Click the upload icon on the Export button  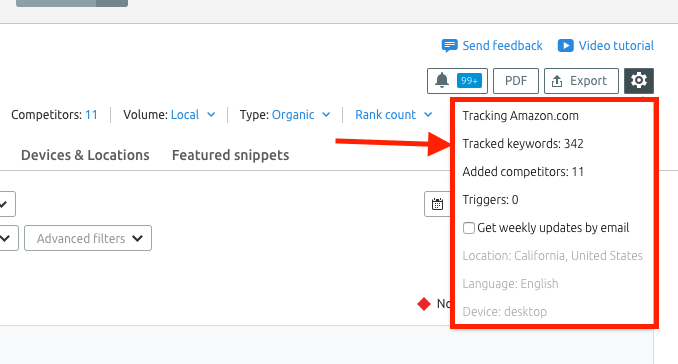pos(557,81)
